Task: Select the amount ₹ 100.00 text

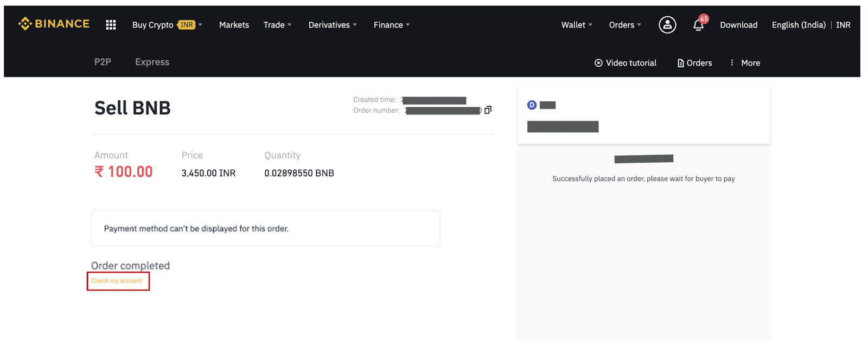Action: tap(123, 172)
